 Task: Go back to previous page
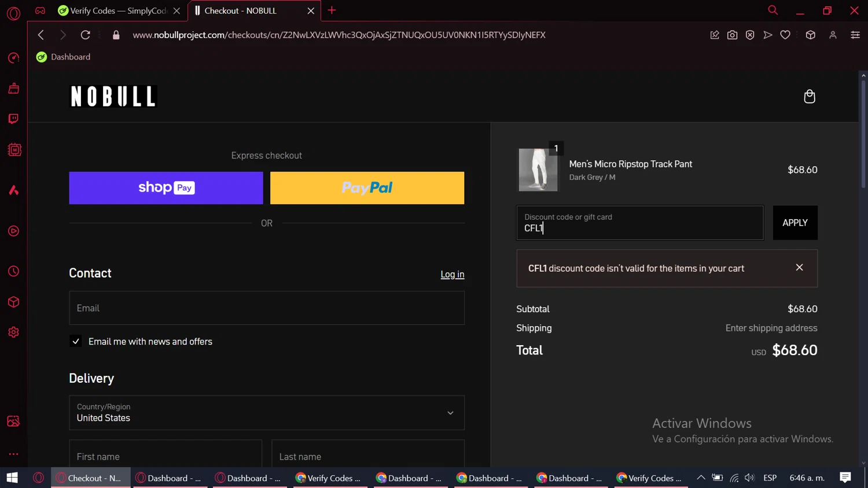coord(41,35)
